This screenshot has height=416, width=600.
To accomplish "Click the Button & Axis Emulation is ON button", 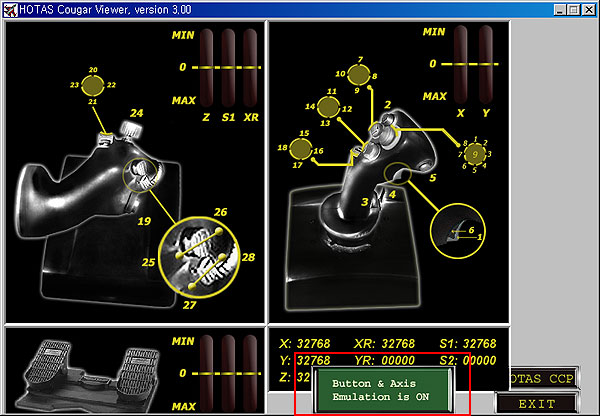I will click(x=383, y=390).
